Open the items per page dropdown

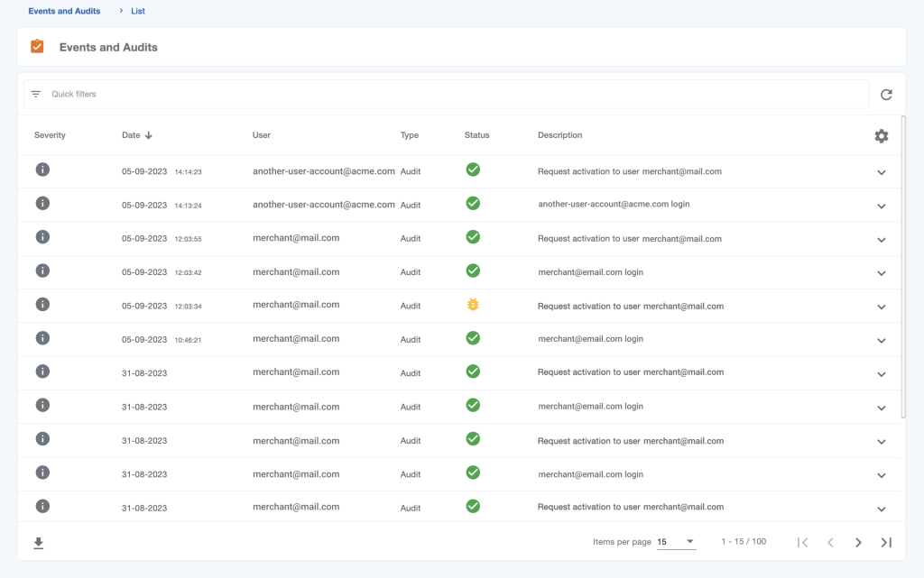(x=673, y=542)
